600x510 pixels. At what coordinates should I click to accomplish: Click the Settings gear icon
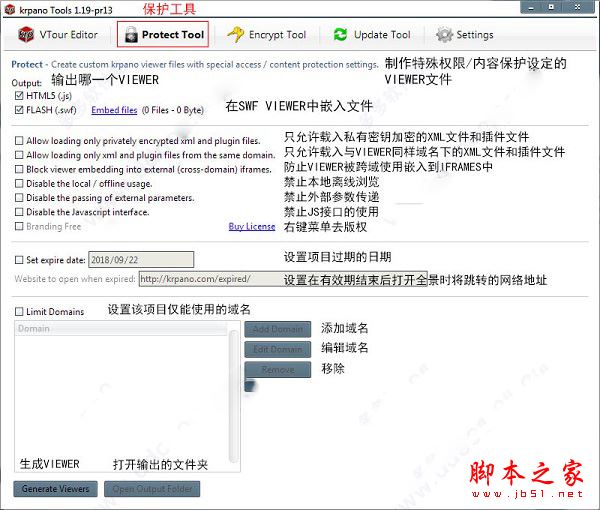444,35
